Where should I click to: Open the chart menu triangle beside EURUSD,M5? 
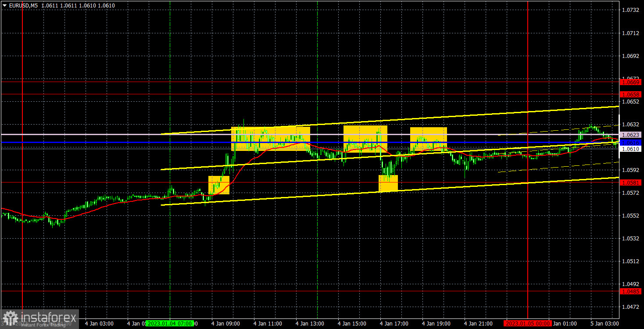[4, 5]
